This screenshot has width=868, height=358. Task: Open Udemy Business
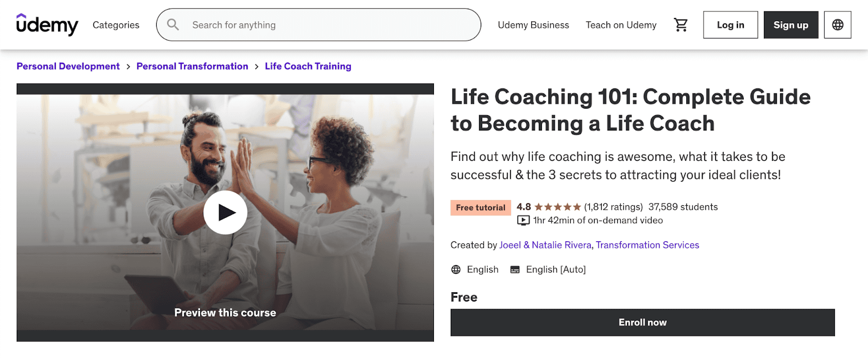point(533,24)
